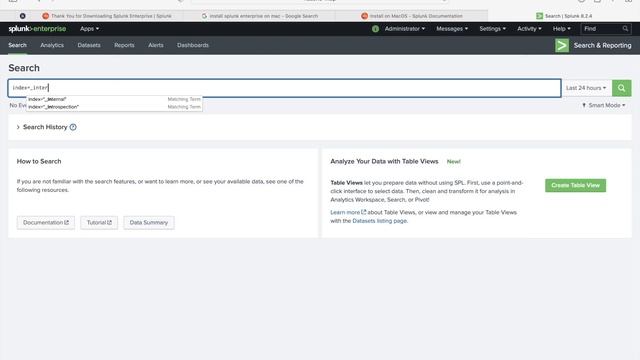
Task: Click the green health status indicator icon
Action: tap(376, 29)
